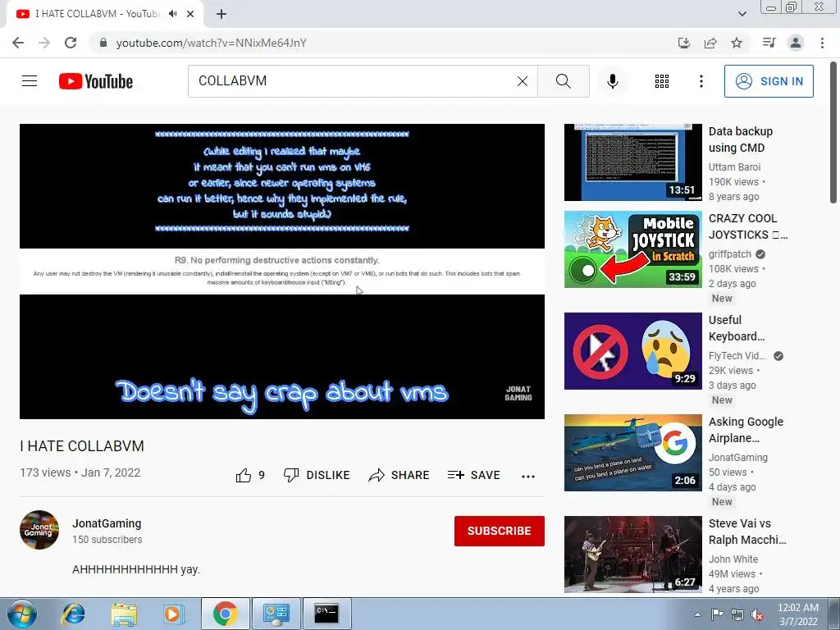Run search with the magnifier button

[563, 81]
